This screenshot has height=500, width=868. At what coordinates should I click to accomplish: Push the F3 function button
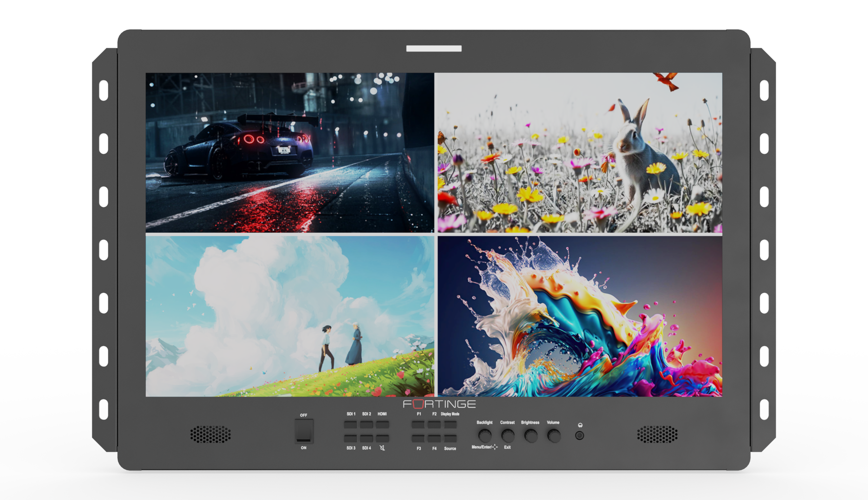tap(418, 439)
